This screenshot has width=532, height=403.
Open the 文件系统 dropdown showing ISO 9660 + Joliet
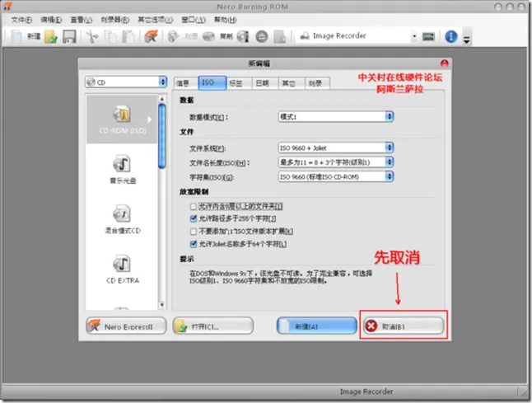336,148
